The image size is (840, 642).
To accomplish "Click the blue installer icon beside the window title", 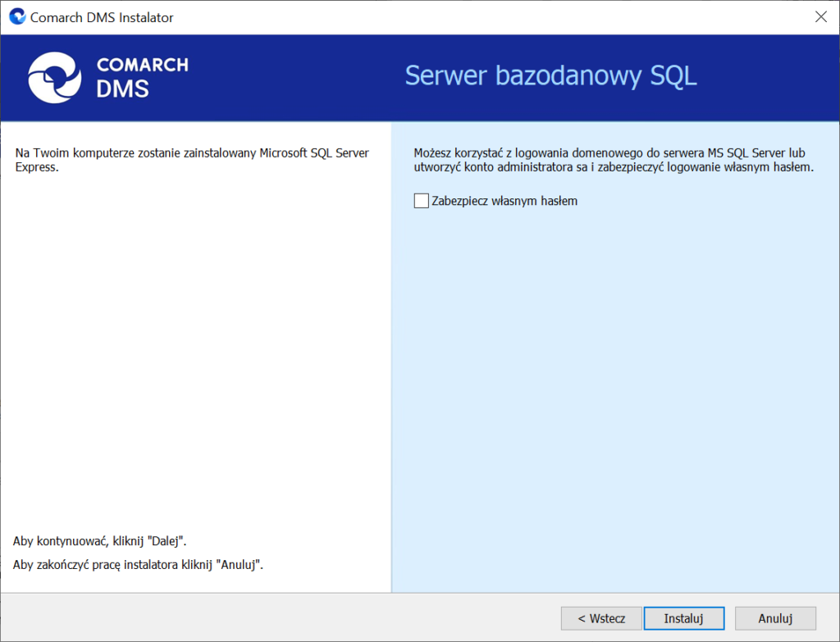I will click(16, 16).
